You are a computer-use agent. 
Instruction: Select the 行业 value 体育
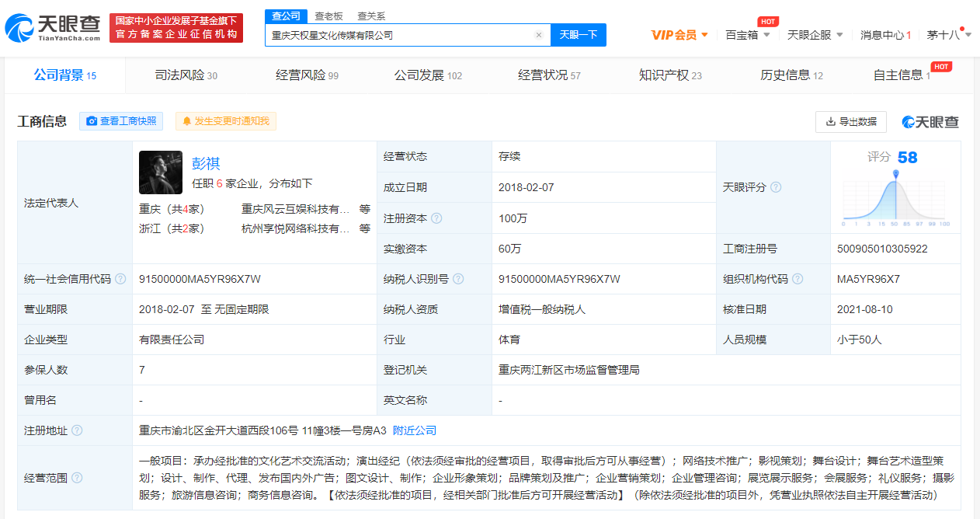pos(509,340)
